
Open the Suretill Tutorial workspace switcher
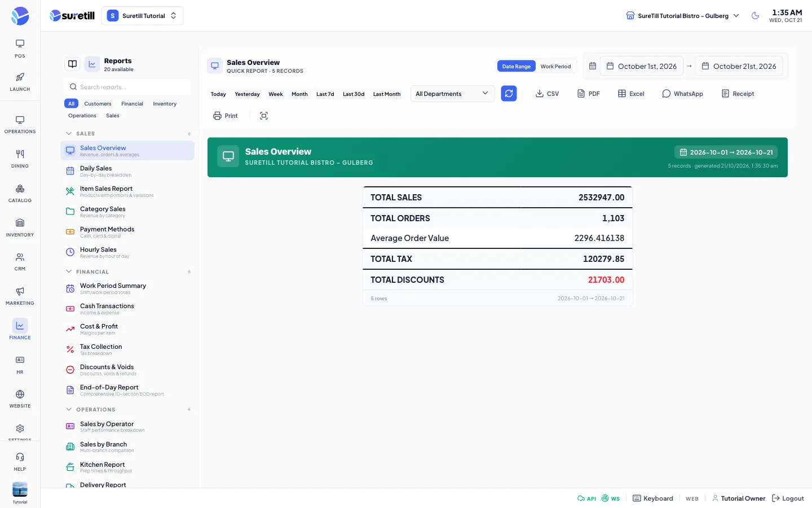pos(143,16)
